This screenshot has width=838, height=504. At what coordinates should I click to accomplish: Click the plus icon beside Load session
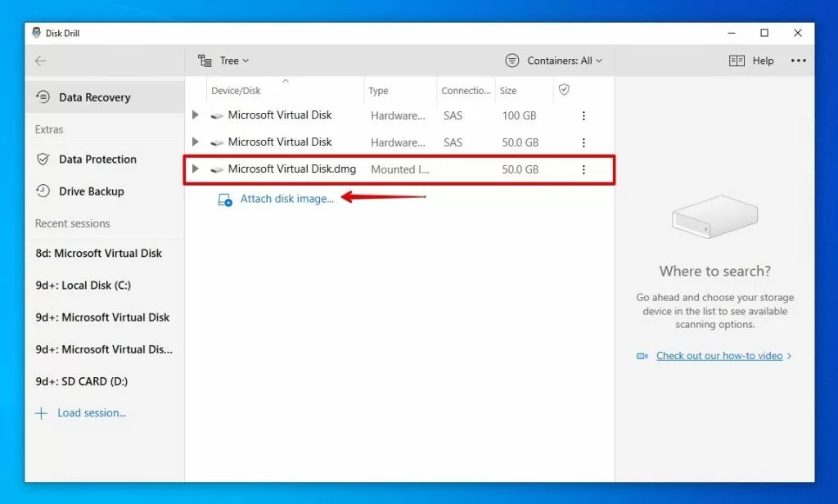click(x=41, y=413)
